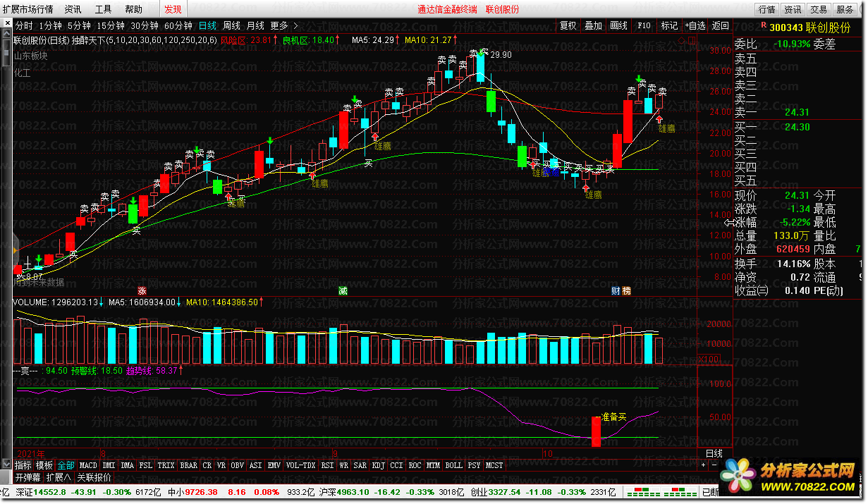Expand the 更多 periods dropdown
Viewport: 868px width, 504px height.
tap(283, 25)
